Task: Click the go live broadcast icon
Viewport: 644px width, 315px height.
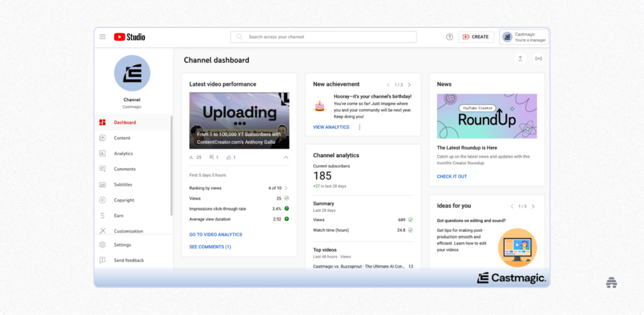Action: pos(538,59)
